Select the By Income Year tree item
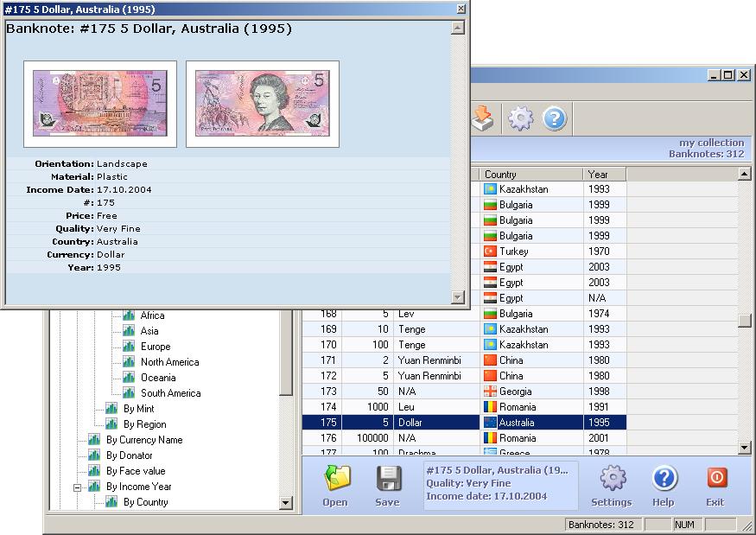 point(139,487)
